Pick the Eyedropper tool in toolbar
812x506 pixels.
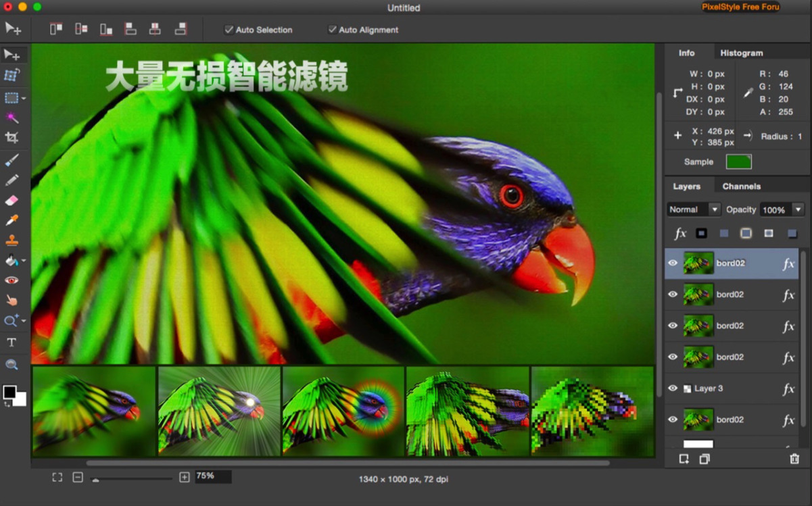(12, 220)
